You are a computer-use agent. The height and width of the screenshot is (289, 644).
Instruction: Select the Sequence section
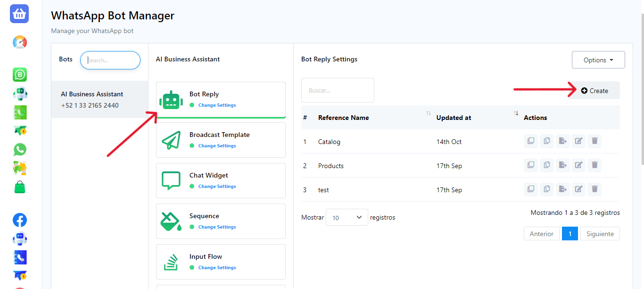point(221,221)
